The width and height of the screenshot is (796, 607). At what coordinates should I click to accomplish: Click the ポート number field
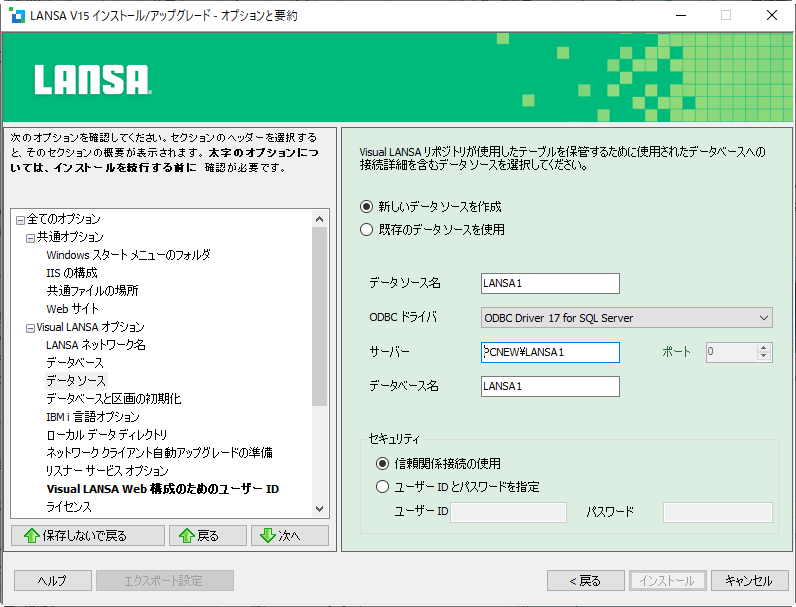tap(732, 352)
